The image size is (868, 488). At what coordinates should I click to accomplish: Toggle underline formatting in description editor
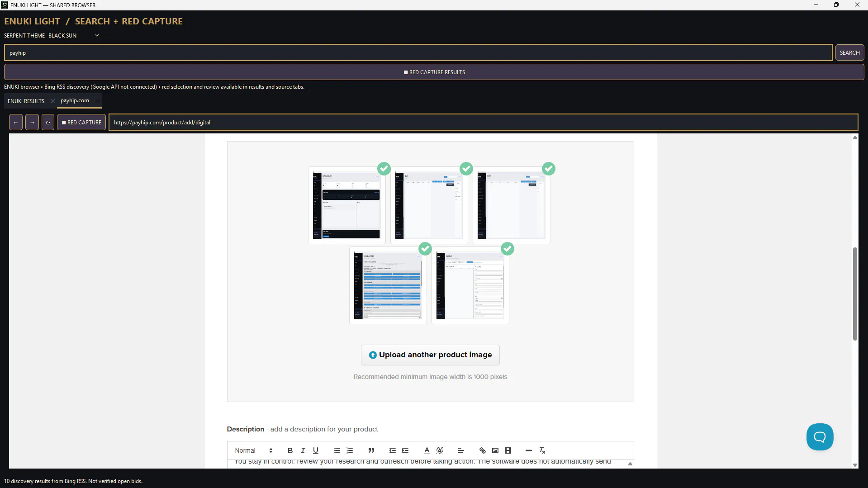pos(316,450)
